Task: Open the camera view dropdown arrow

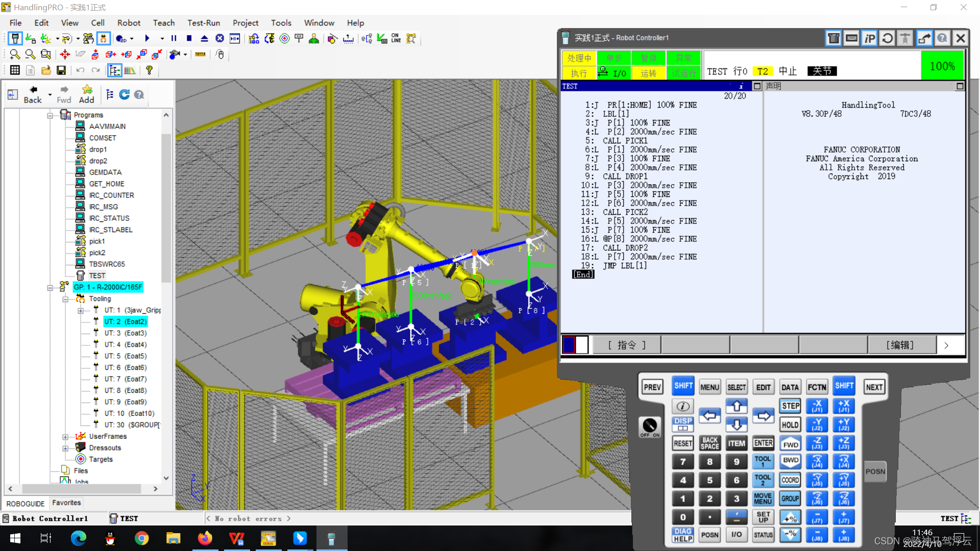Action: (185, 55)
